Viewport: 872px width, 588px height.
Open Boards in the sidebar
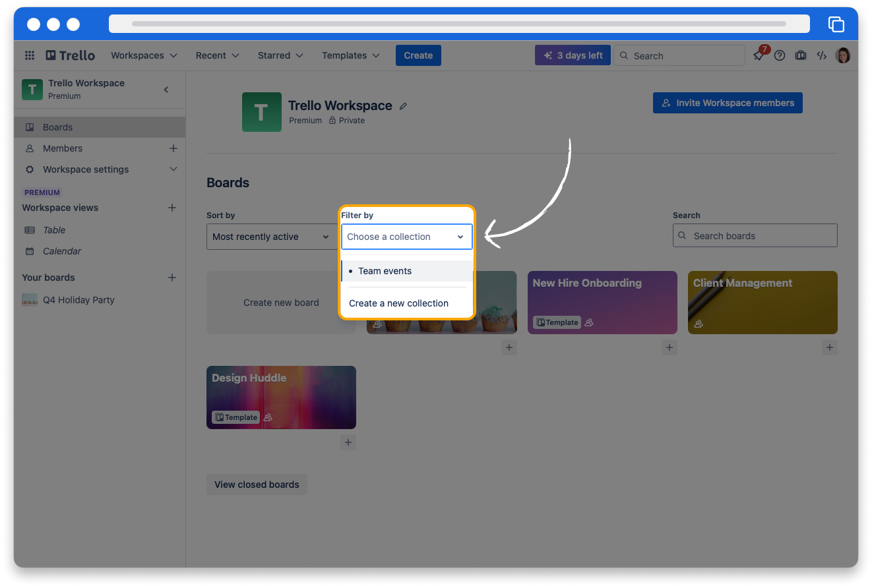[x=100, y=127]
